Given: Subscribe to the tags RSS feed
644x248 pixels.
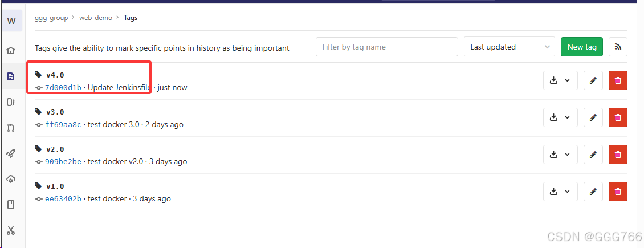Looking at the screenshot, I should coord(618,47).
